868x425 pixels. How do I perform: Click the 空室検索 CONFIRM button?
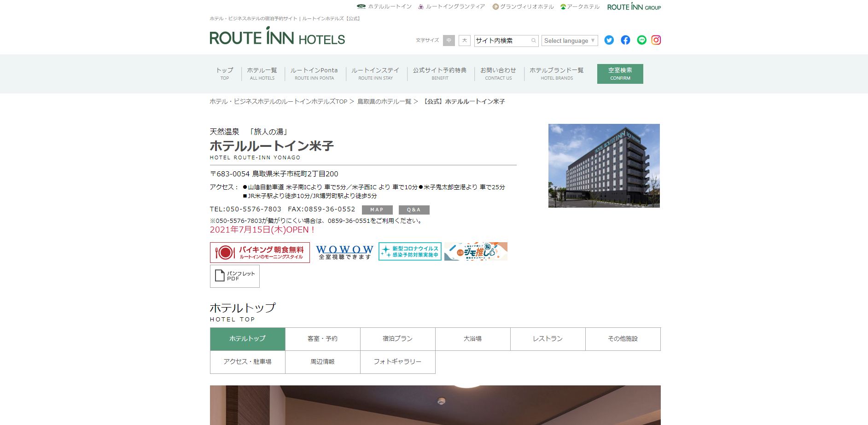click(620, 74)
